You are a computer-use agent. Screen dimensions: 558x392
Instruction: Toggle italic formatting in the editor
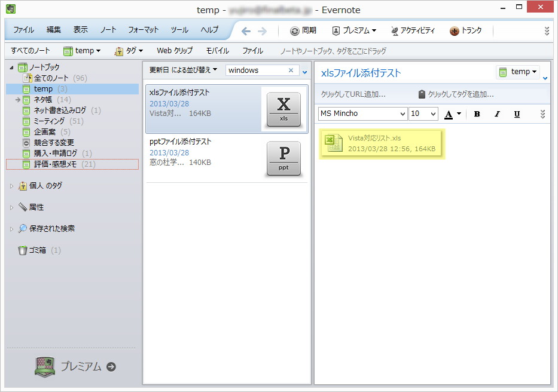tap(496, 114)
